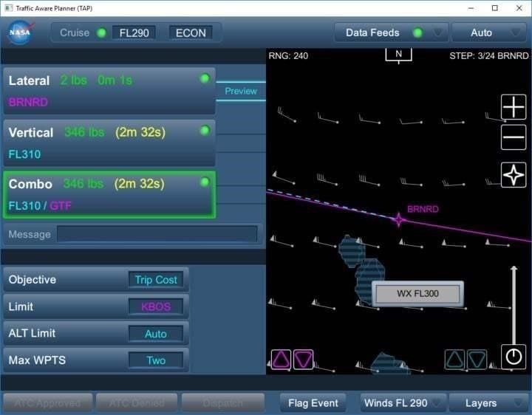Screen dimensions: 532x415
Task: Open the Auto mode dropdown
Action: click(x=489, y=32)
